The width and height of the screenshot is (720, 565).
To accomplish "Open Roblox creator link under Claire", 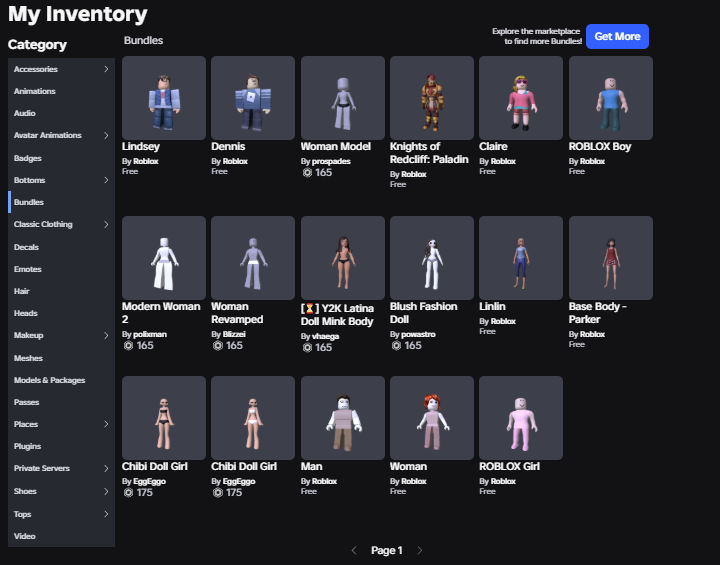I will tap(503, 161).
